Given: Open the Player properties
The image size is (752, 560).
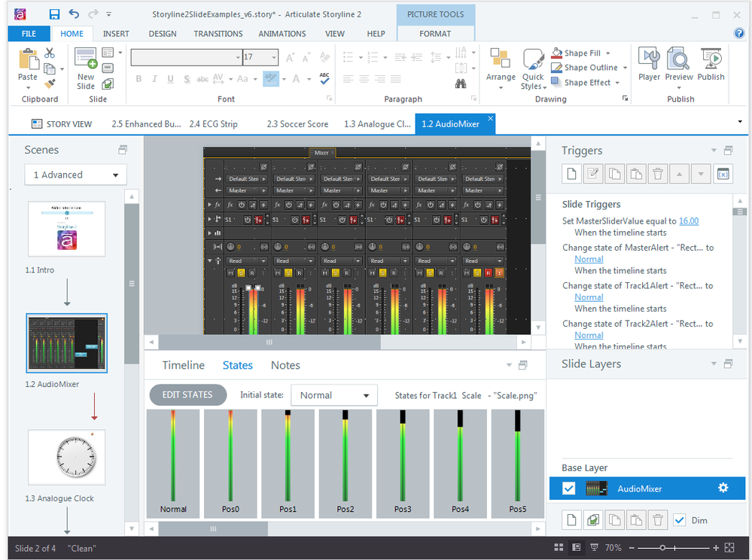Looking at the screenshot, I should pos(649,64).
